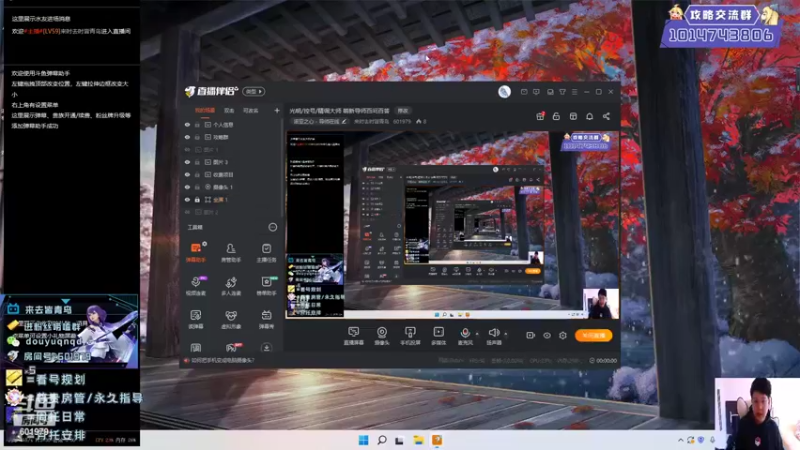Open Task View on the taskbar
The width and height of the screenshot is (800, 450).
pos(399,440)
